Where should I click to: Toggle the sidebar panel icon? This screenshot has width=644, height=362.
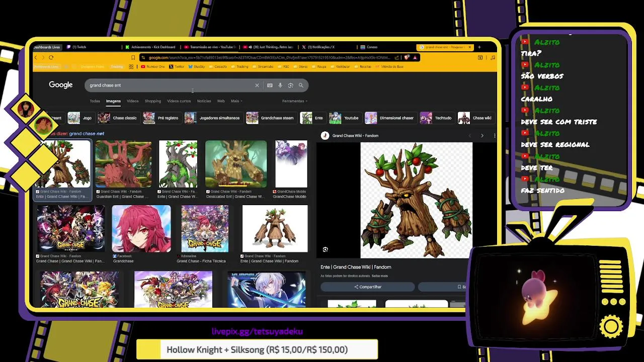tap(480, 57)
